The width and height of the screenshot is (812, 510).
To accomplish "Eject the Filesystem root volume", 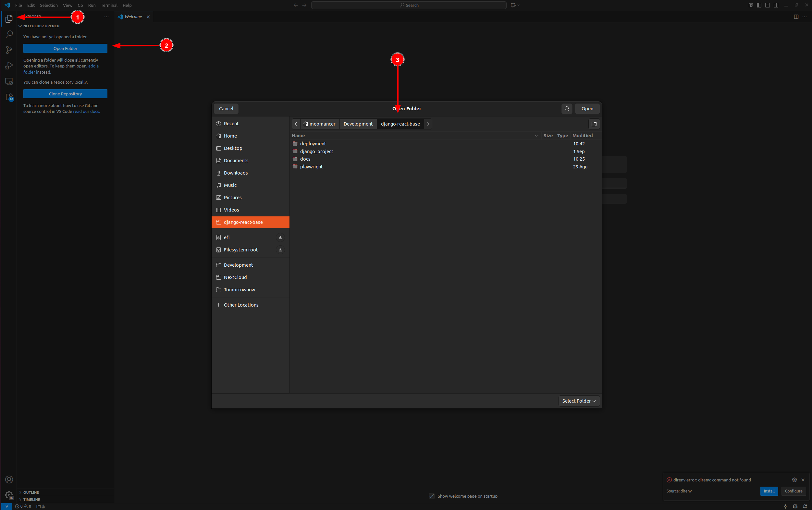I will pyautogui.click(x=280, y=250).
